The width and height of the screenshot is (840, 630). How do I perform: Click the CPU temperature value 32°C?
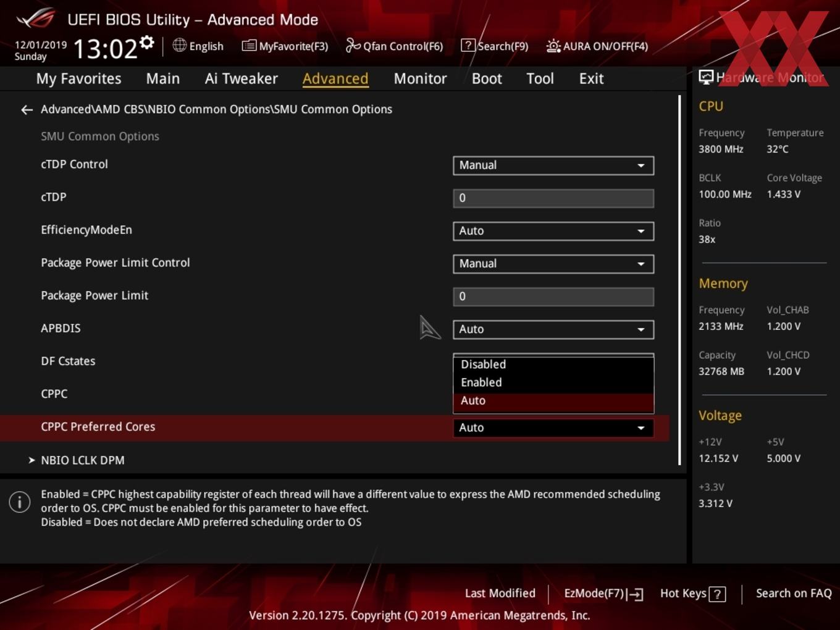coord(778,149)
